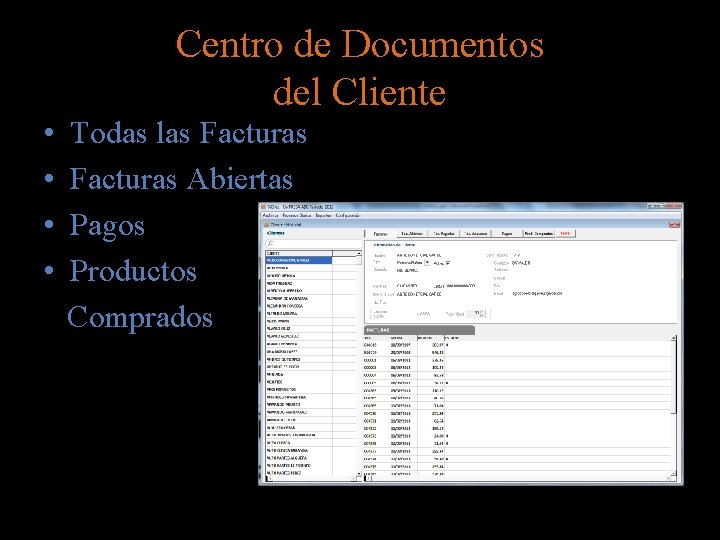Click the slide bullet text 'Pagos'
The image size is (720, 540).
[107, 226]
